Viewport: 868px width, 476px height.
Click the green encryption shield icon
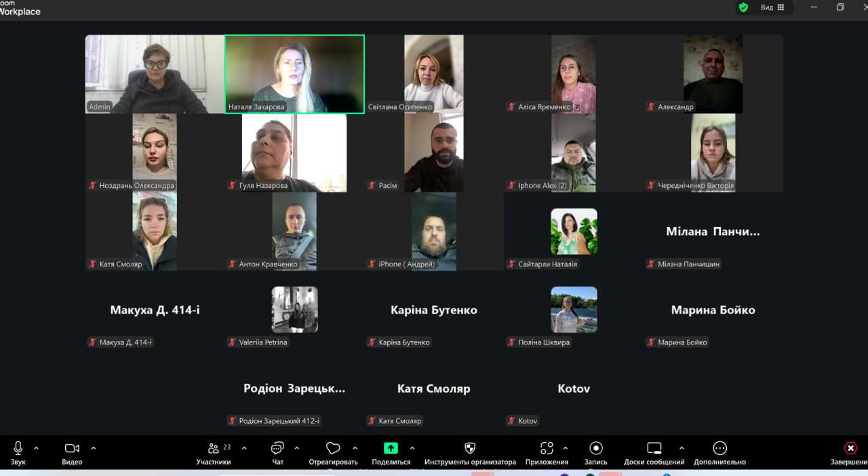tap(743, 7)
